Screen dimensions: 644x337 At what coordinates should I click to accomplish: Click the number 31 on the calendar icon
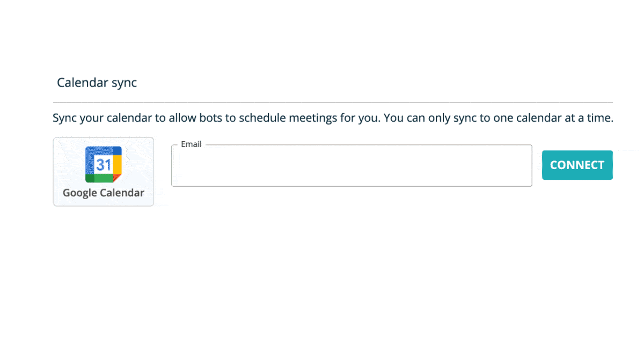click(x=103, y=165)
